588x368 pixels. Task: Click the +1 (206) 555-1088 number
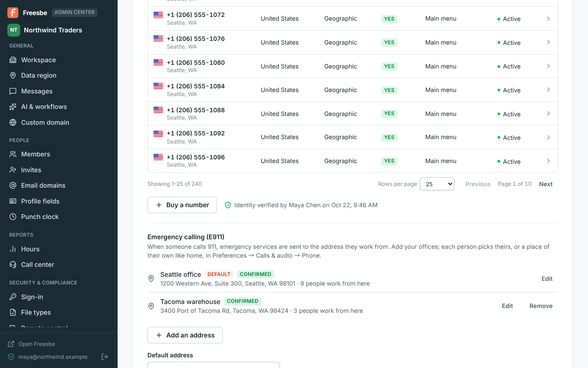click(196, 110)
